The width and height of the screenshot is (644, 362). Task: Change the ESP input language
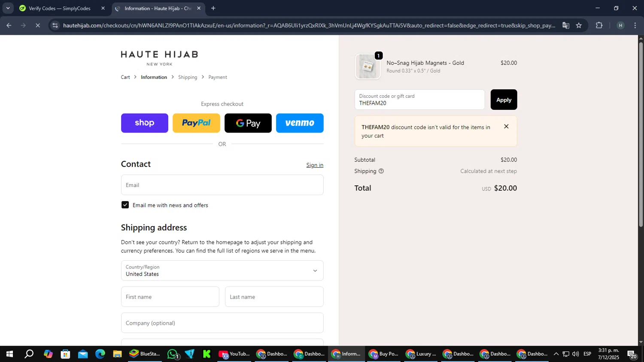[587, 354]
